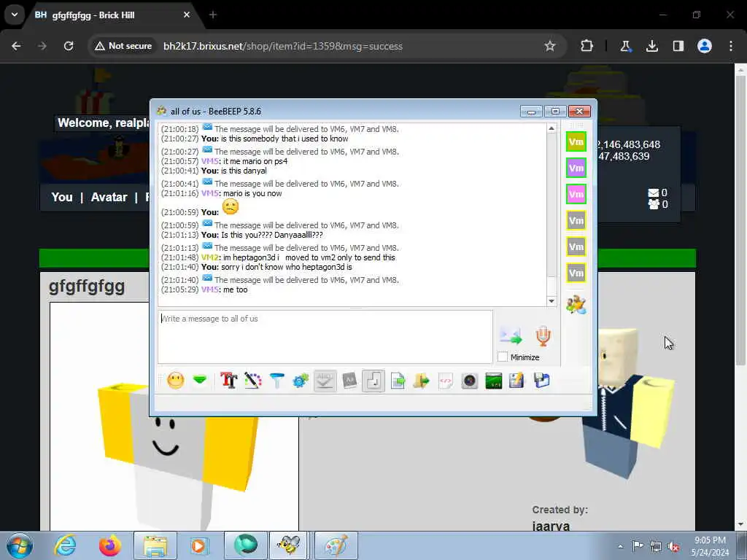Screen dimensions: 747x560
Task: Select the purple Vm user avatar
Action: 576,168
